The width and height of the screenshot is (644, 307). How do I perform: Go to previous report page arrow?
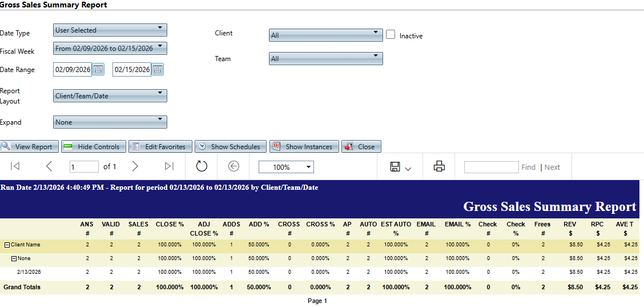49,166
